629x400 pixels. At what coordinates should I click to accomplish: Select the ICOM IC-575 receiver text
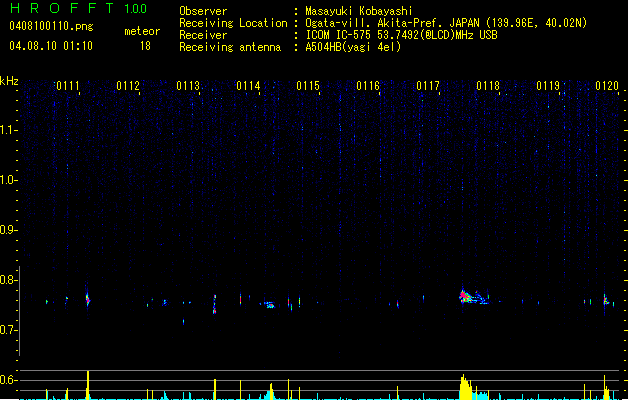401,35
